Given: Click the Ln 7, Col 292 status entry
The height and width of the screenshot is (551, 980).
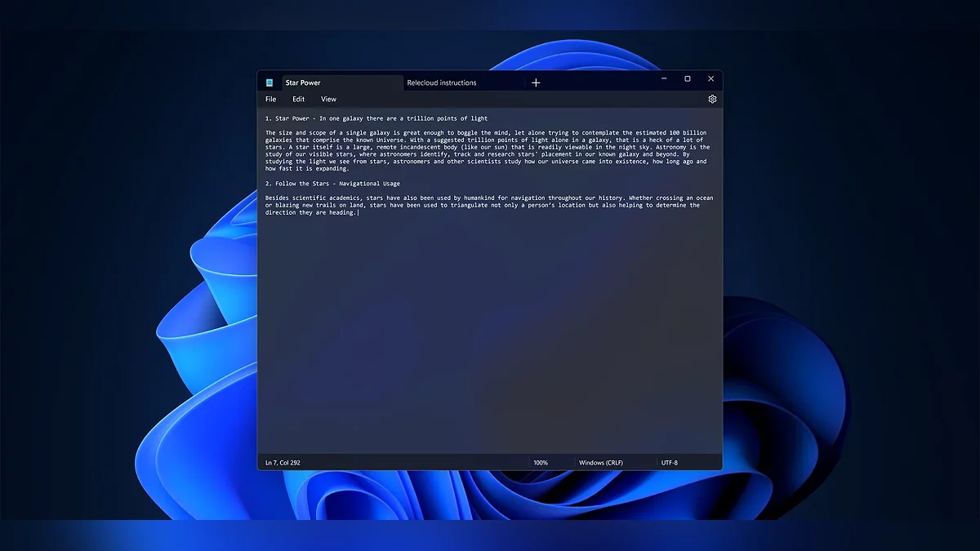Looking at the screenshot, I should click(283, 463).
